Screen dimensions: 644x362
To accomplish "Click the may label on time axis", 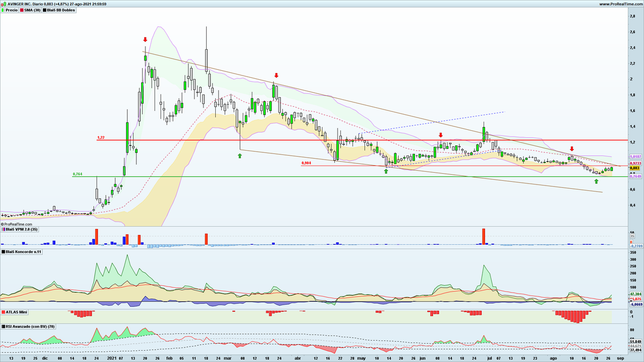I will (x=361, y=357).
